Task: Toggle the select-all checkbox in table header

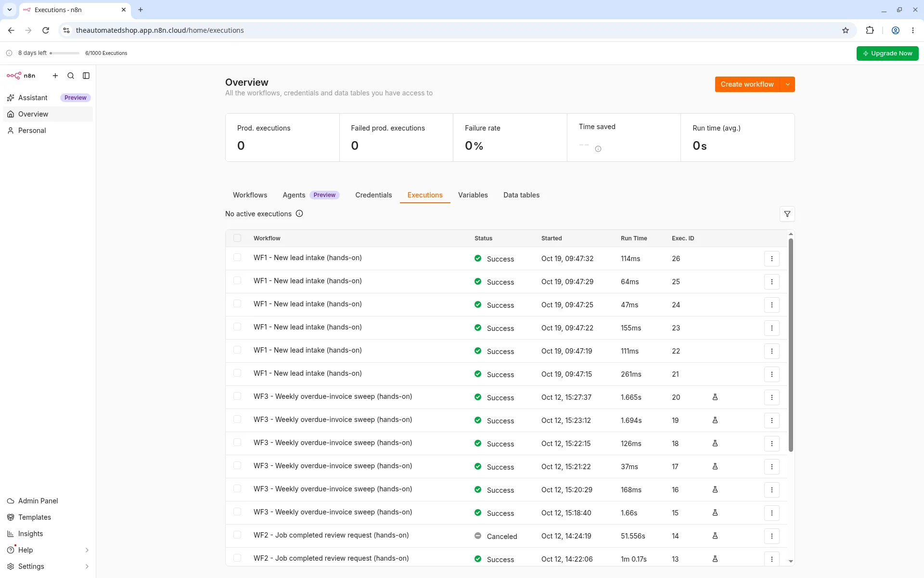Action: tap(237, 238)
